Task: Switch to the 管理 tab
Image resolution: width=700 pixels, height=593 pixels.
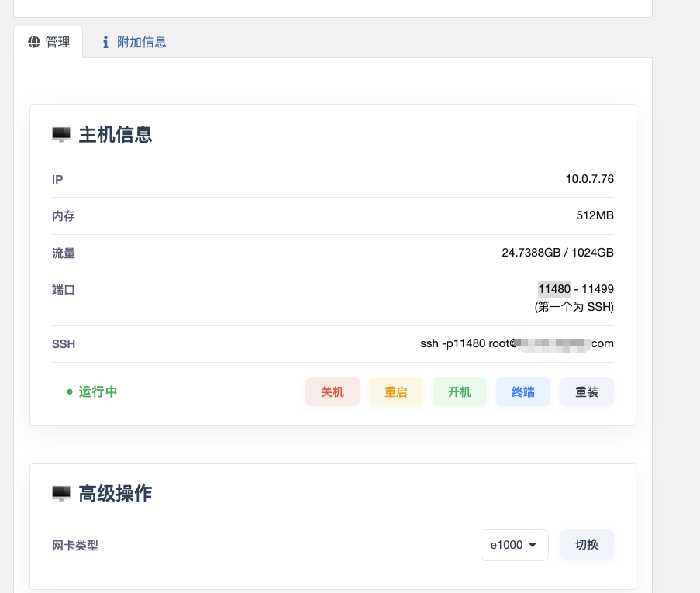Action: (49, 43)
